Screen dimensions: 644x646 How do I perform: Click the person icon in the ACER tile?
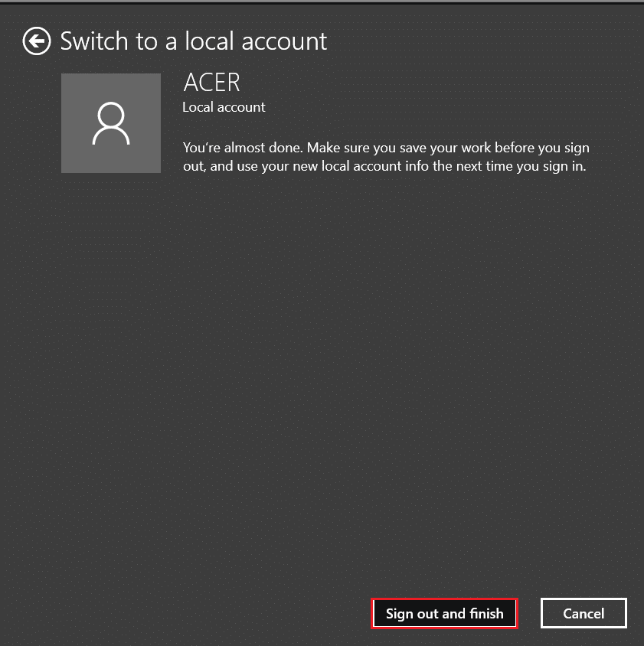(x=111, y=123)
